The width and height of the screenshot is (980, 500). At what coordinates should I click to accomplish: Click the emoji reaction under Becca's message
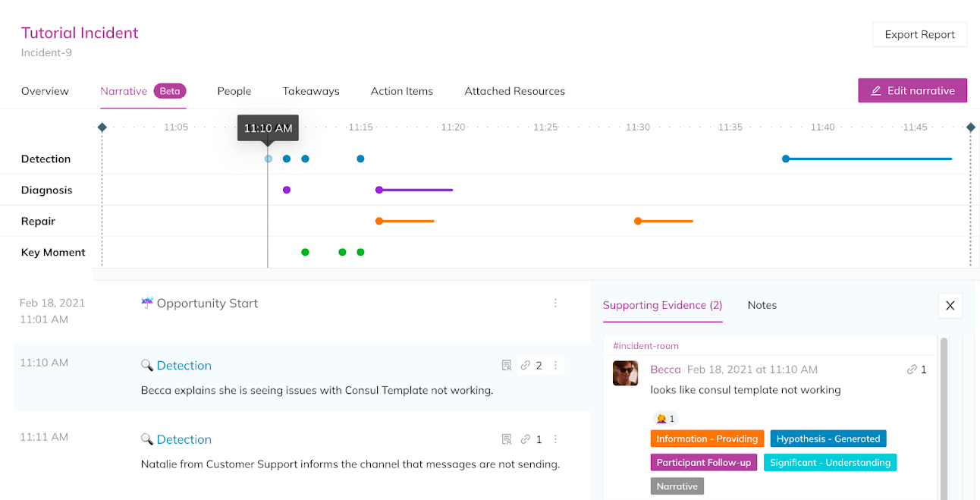click(x=664, y=418)
